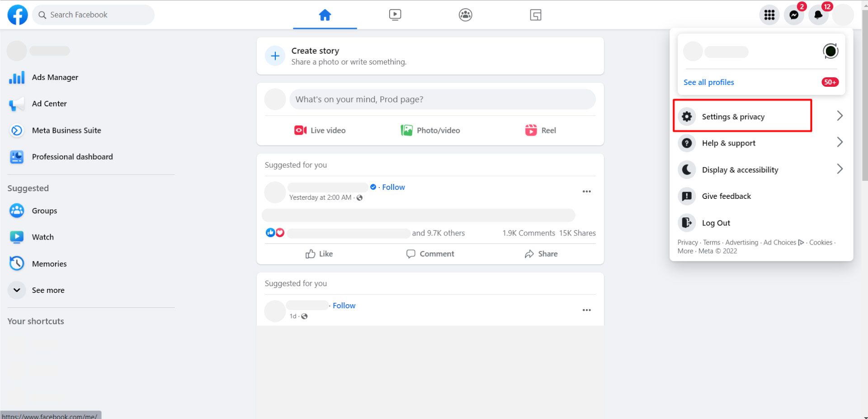Open the Cookies footer link
868x419 pixels.
point(821,243)
